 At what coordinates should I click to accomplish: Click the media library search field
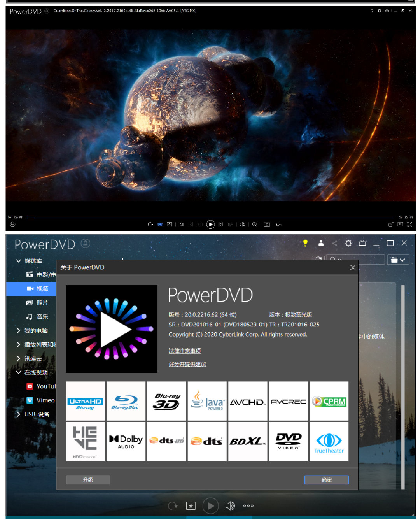[x=355, y=260]
